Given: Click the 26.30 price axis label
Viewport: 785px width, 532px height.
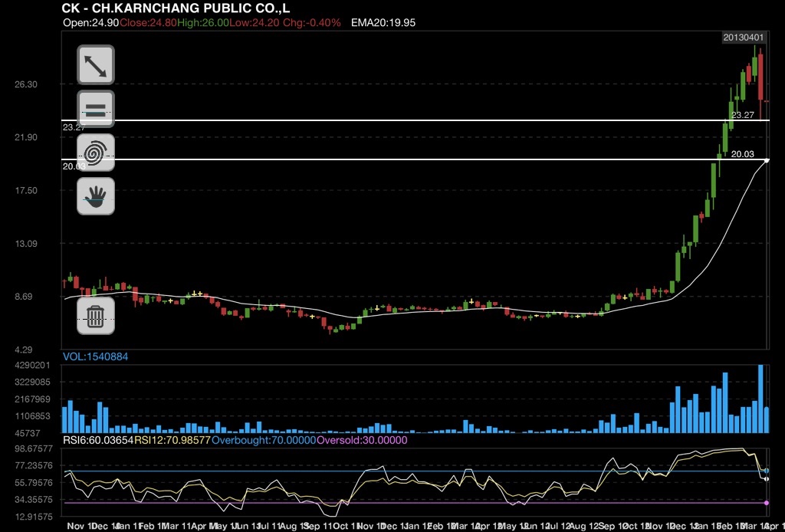Looking at the screenshot, I should pyautogui.click(x=26, y=84).
